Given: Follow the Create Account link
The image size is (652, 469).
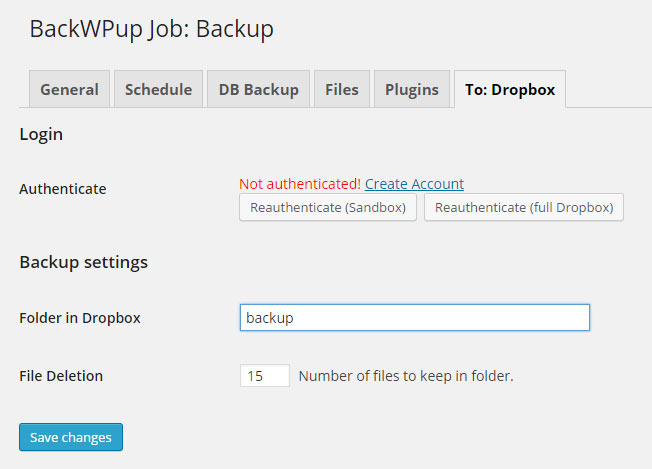Looking at the screenshot, I should click(x=414, y=184).
